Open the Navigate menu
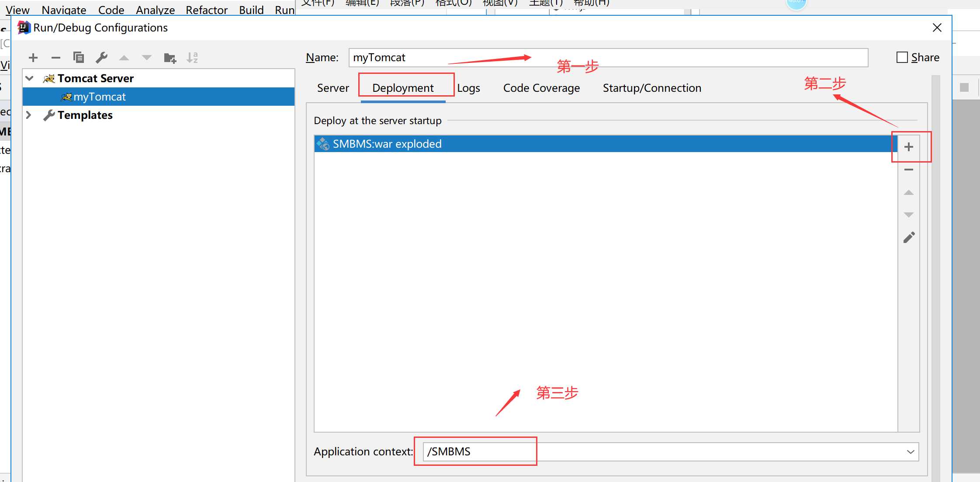Screen dimensions: 980x482 click(64, 10)
